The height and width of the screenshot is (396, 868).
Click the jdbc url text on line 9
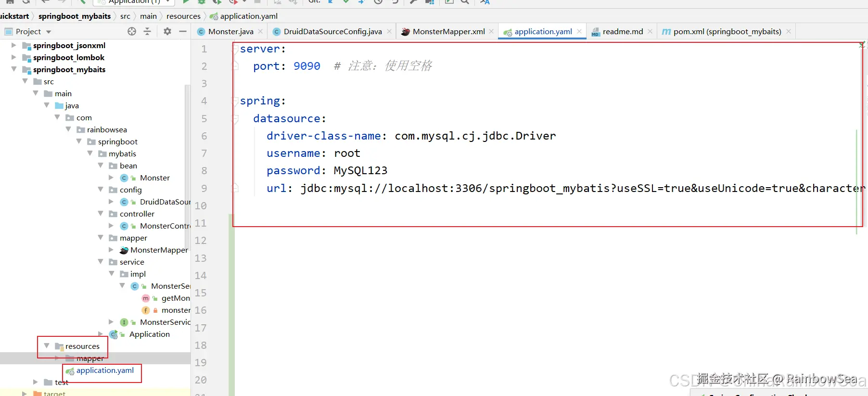click(582, 188)
